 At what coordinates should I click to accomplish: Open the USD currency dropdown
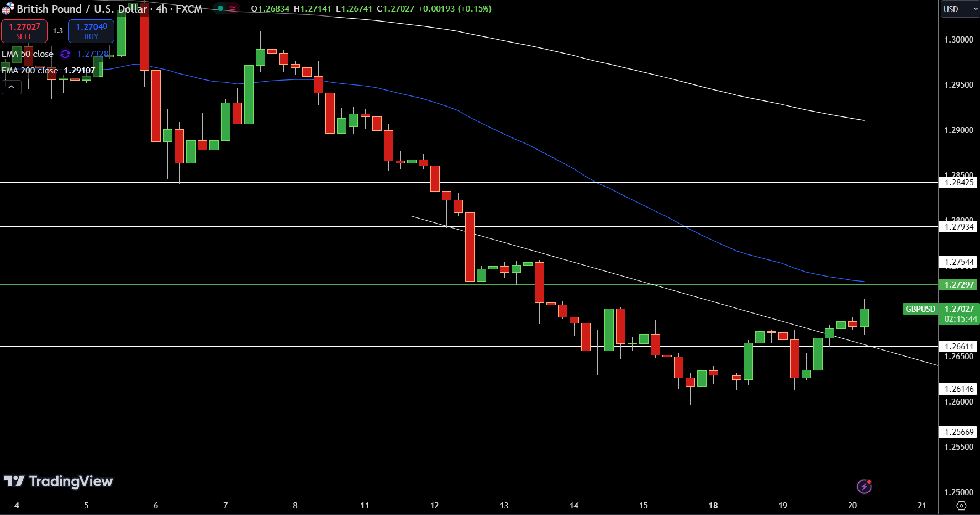pyautogui.click(x=960, y=9)
